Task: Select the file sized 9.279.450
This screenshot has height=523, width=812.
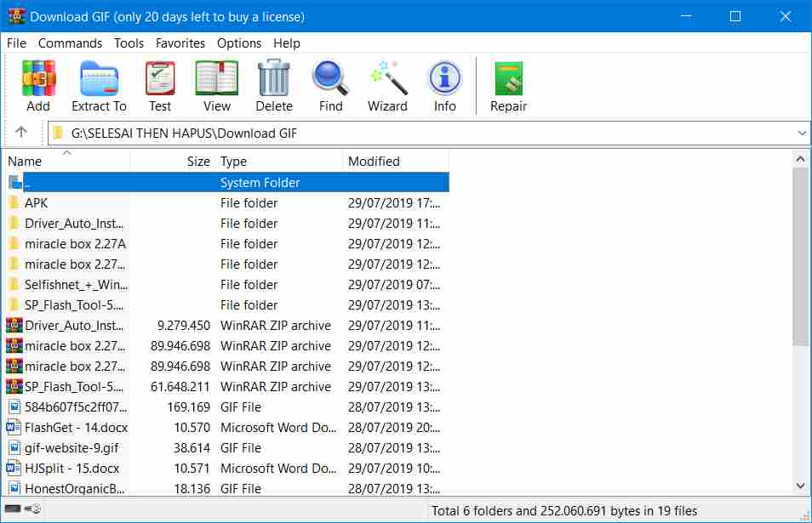Action: pos(184,326)
